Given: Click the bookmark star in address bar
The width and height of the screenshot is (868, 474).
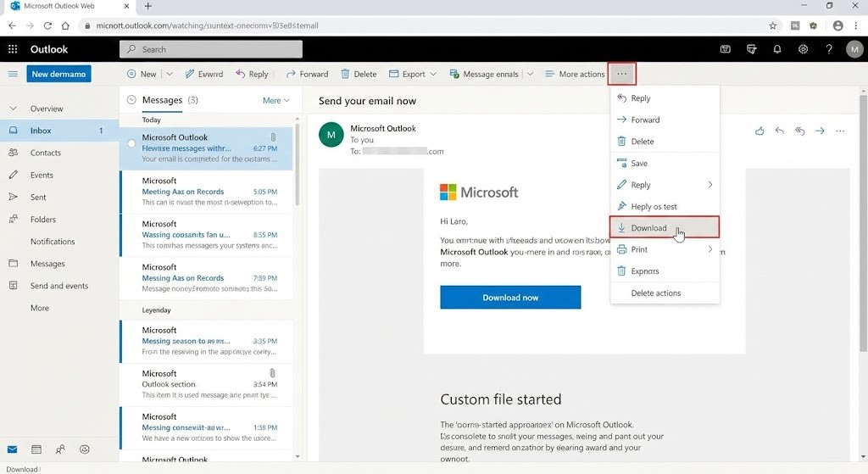Looking at the screenshot, I should click(x=773, y=25).
